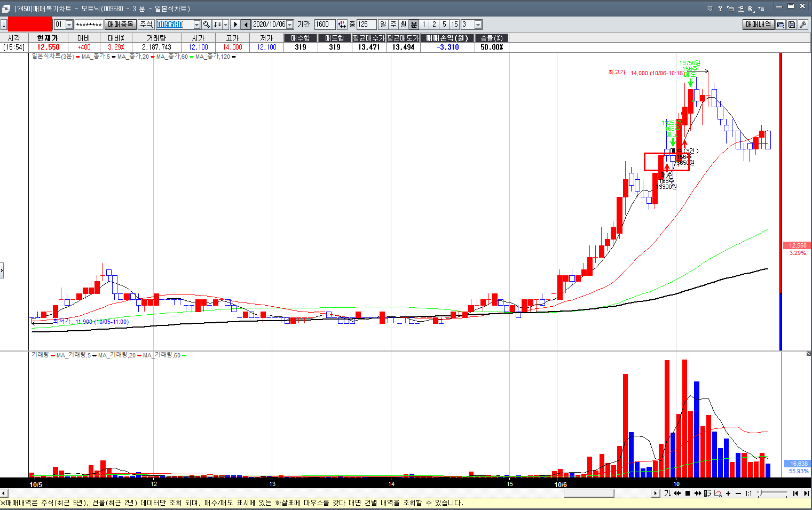Screen dimensions: 812x510
Task: Click the help question mark icon
Action: click(720, 9)
